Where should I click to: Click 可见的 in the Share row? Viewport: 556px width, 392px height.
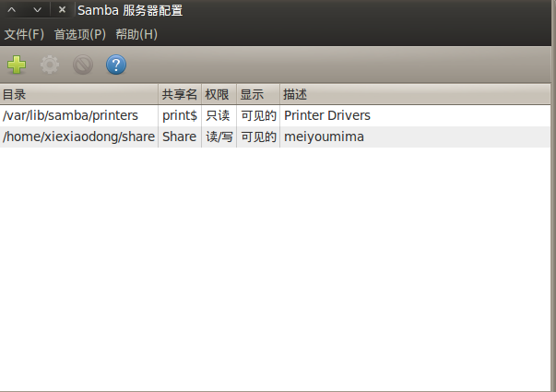pos(258,137)
